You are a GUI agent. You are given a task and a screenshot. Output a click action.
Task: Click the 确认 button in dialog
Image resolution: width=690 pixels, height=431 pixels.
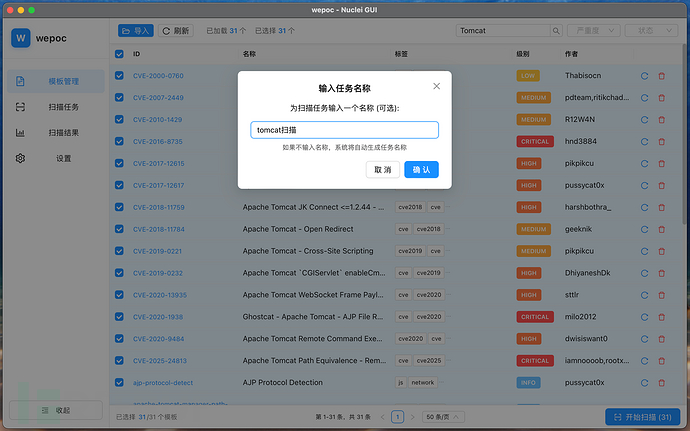coord(421,170)
